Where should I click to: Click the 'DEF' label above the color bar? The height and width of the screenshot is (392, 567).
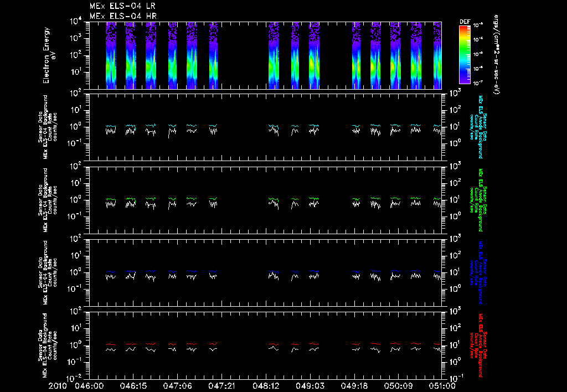465,22
